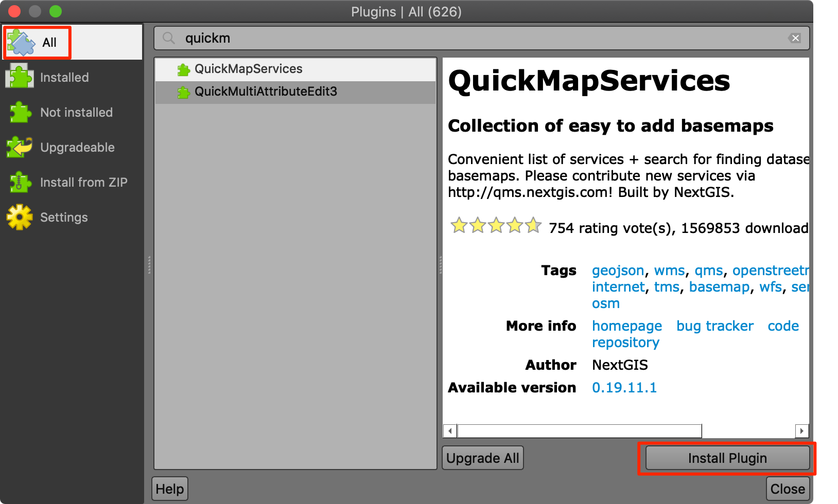Click the available version 0.19.11.1 link
838x504 pixels.
click(624, 388)
